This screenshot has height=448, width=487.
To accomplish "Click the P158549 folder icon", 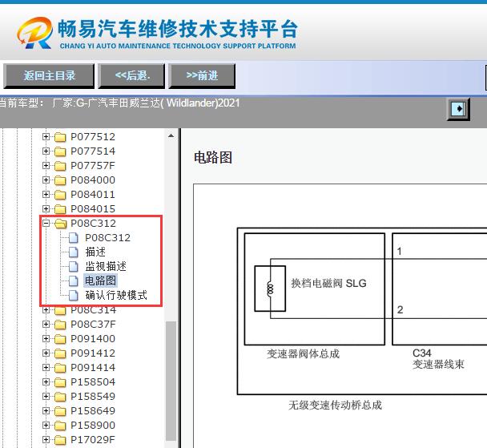I will pos(60,397).
